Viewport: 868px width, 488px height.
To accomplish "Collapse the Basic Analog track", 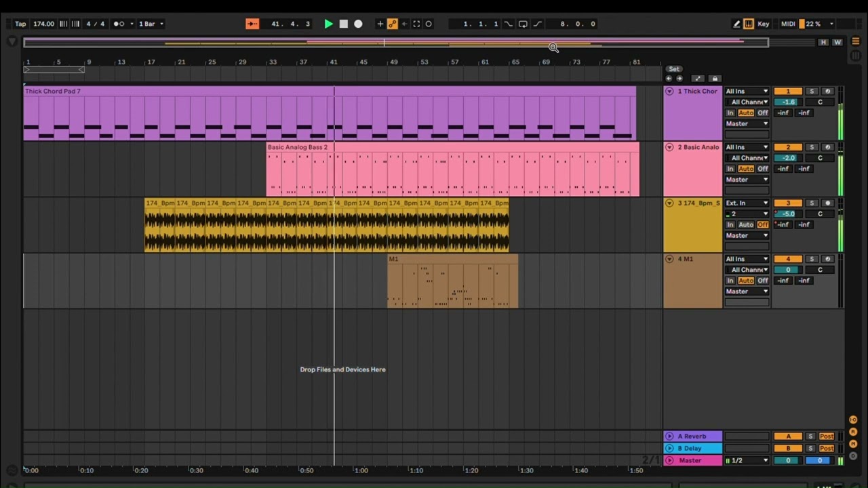I will 669,147.
